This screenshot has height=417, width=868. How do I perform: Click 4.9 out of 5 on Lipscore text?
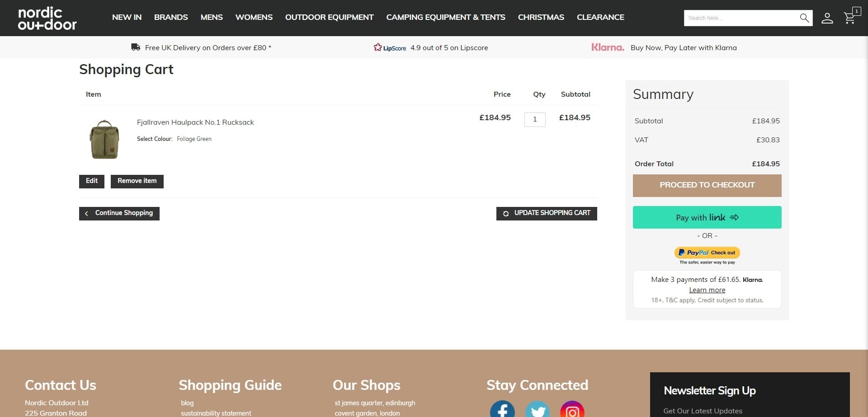coord(449,47)
